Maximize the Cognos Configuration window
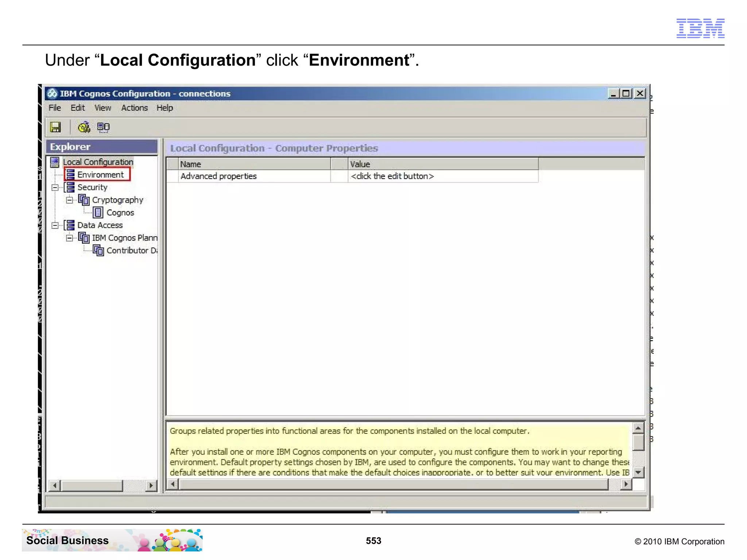The height and width of the screenshot is (560, 747). 626,94
